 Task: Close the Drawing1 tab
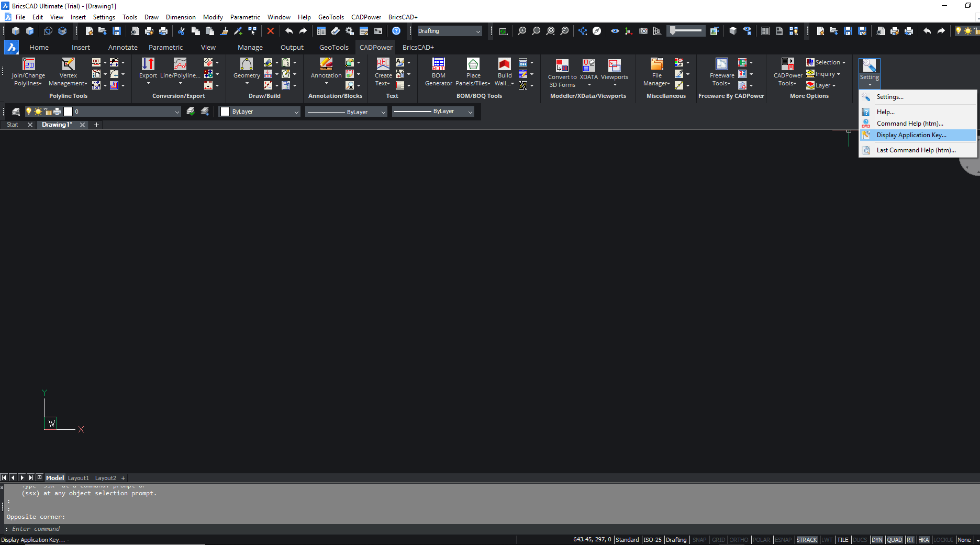[x=82, y=125]
